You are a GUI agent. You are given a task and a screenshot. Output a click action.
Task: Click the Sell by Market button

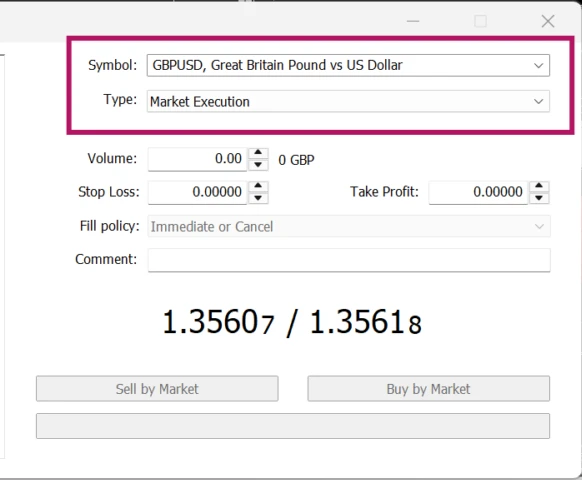tap(157, 389)
